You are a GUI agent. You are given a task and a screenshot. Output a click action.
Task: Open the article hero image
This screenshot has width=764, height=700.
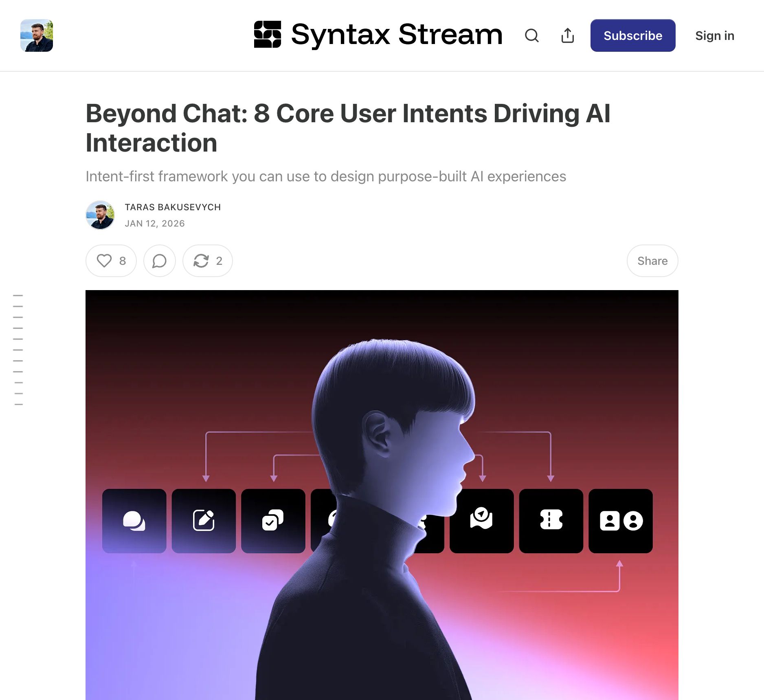[382, 495]
